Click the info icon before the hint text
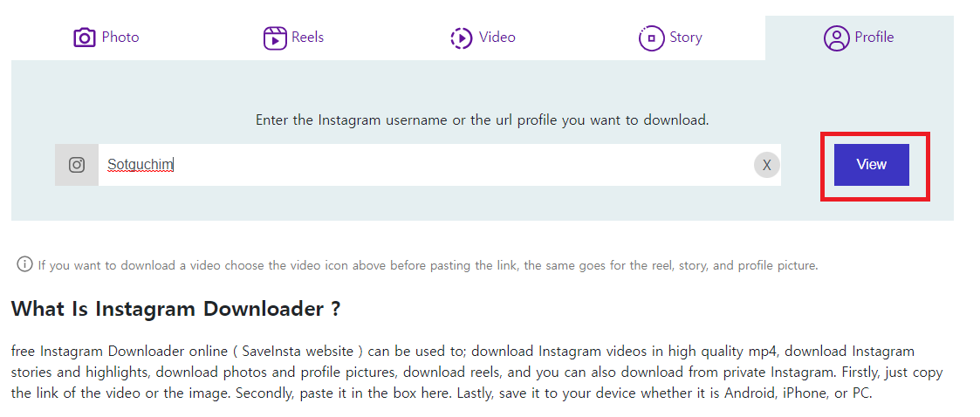Screen dimensions: 980x417 pos(24,264)
